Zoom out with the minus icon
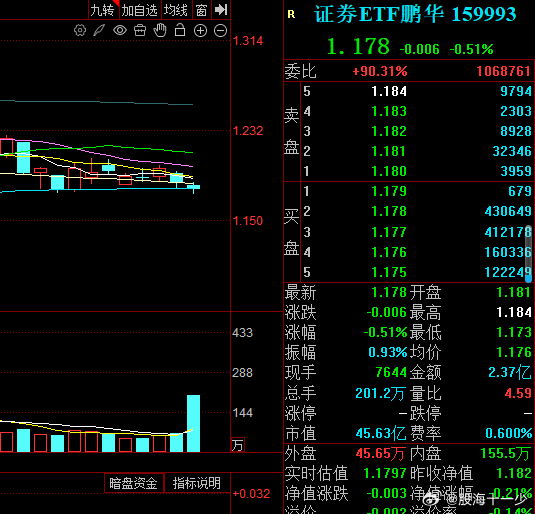 220,31
